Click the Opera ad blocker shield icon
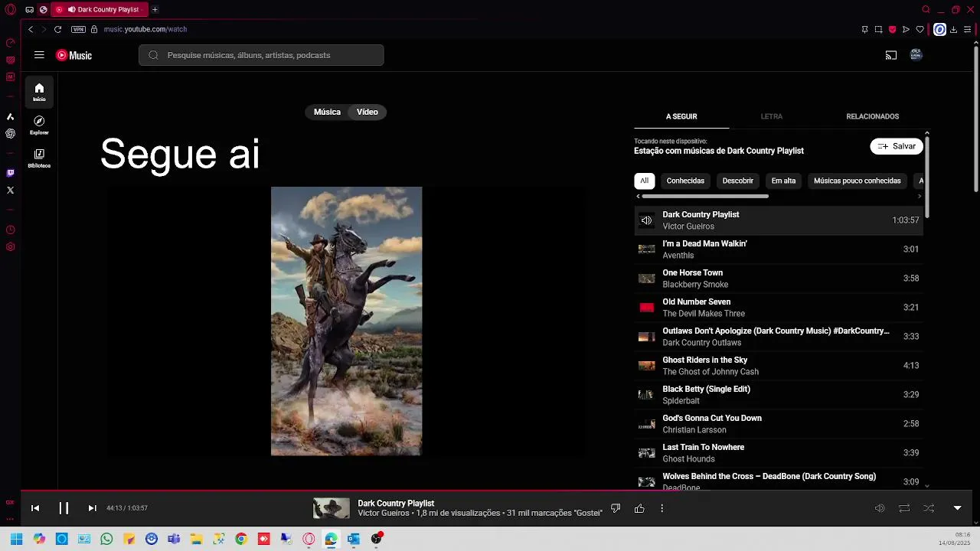 pyautogui.click(x=892, y=29)
